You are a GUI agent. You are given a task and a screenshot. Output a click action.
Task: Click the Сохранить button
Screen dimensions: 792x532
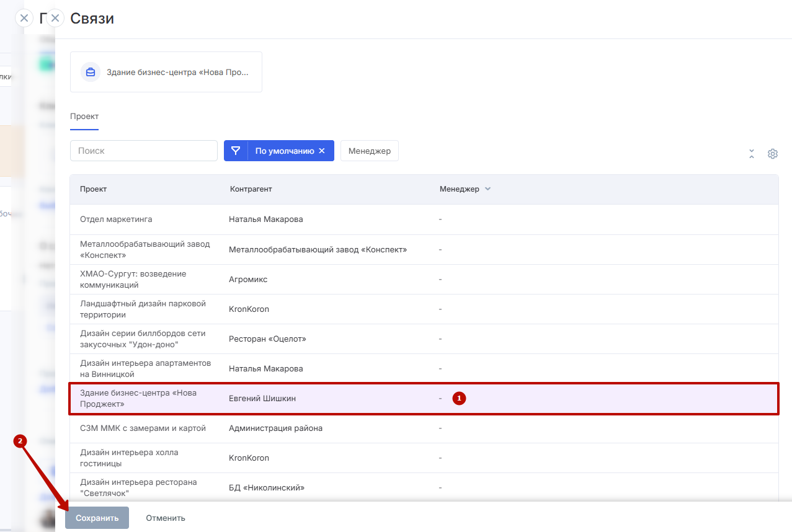point(97,518)
